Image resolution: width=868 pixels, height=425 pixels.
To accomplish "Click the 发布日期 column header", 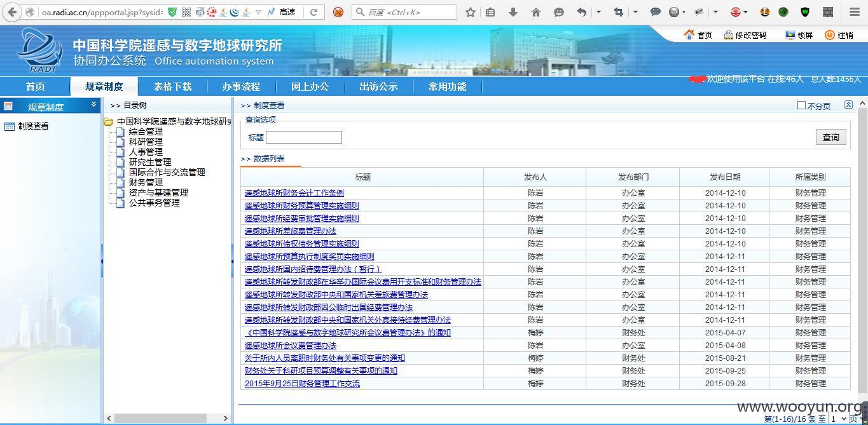I will 725,177.
